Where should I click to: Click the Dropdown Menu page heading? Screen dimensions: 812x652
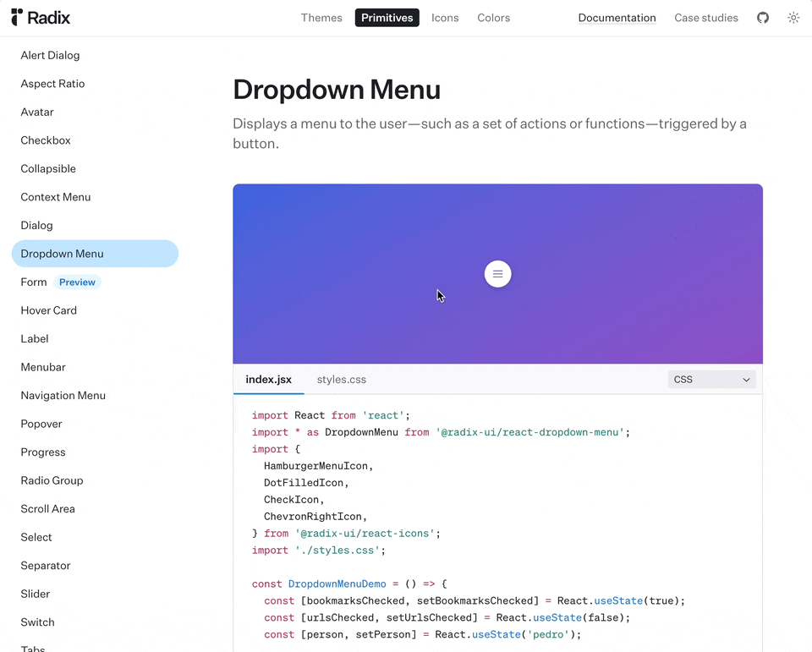pos(337,90)
